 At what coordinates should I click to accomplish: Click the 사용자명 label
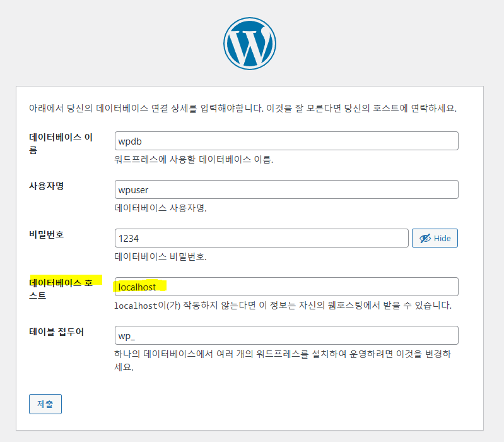(x=46, y=186)
